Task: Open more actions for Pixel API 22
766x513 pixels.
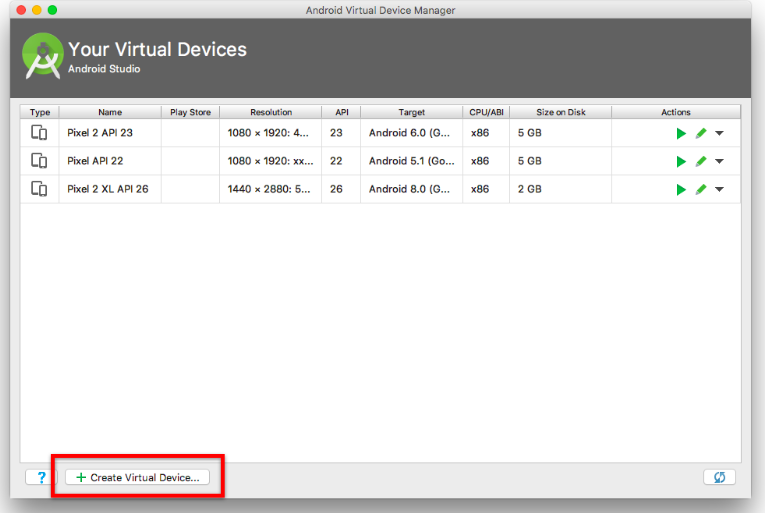Action: coord(719,161)
